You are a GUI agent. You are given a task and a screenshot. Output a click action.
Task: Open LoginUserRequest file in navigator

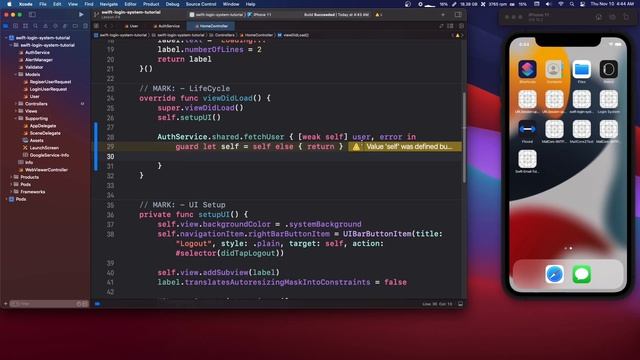48,89
